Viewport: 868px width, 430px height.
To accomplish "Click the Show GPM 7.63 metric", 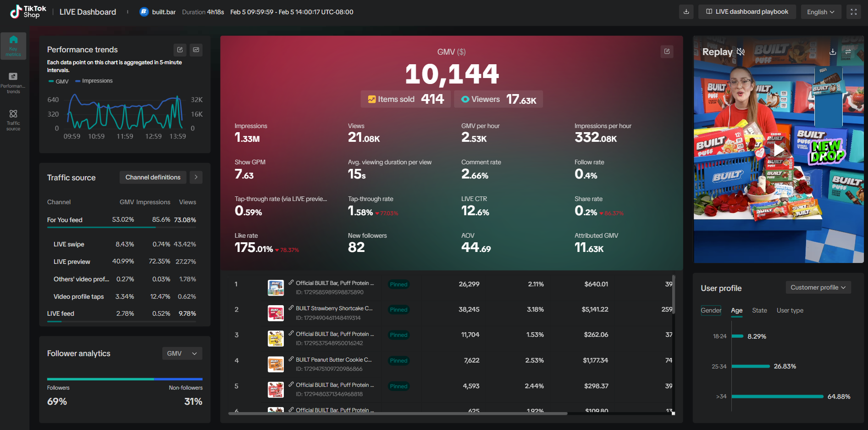I will click(x=250, y=169).
